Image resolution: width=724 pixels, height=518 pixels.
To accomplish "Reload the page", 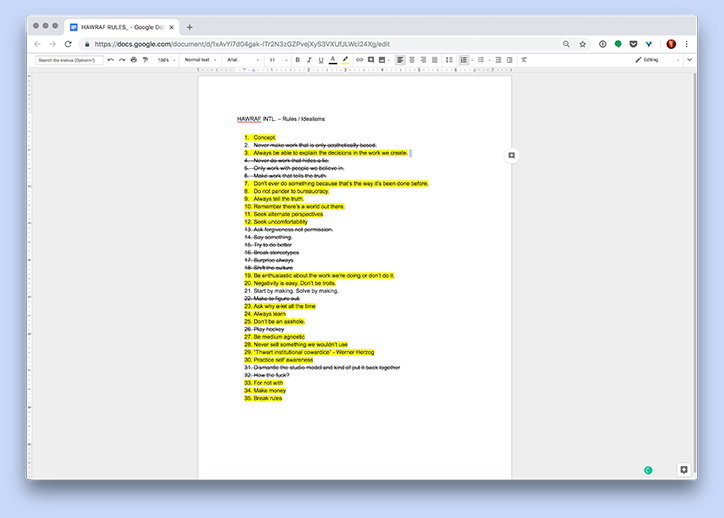I will pos(68,44).
